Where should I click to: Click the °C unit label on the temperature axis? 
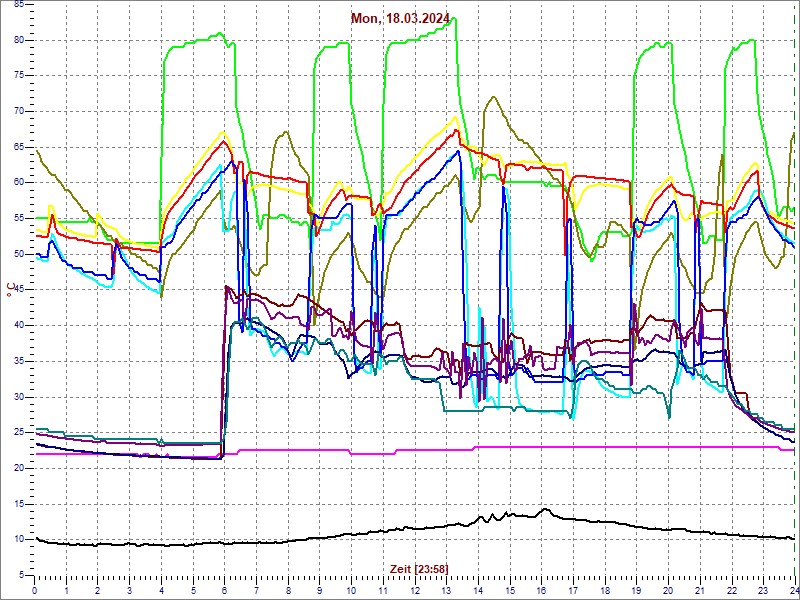point(10,291)
